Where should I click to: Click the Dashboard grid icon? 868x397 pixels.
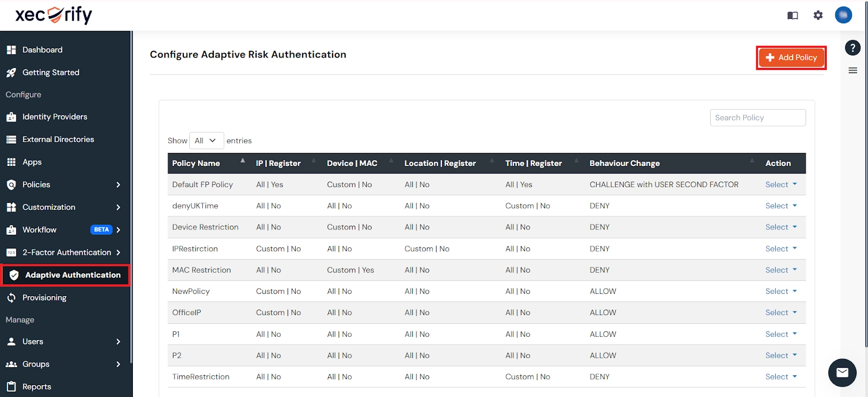[x=11, y=50]
